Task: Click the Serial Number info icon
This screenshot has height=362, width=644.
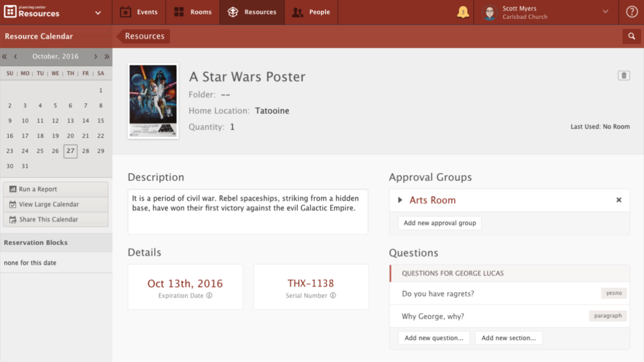Action: click(333, 296)
